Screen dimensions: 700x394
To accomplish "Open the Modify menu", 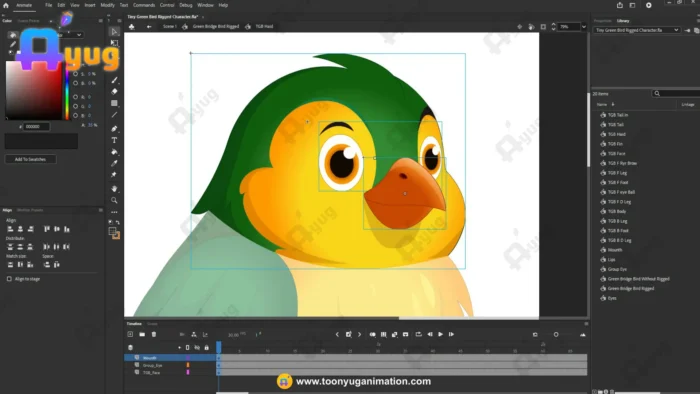I will coord(107,5).
